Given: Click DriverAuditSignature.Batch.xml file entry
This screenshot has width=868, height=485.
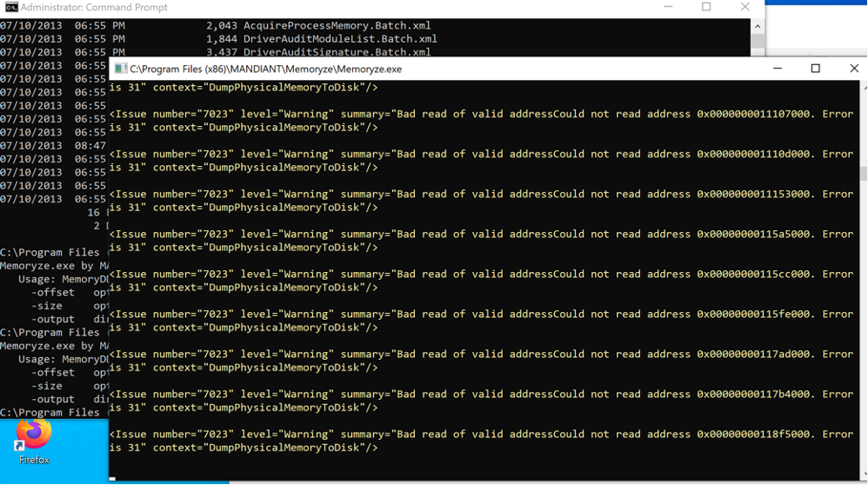Looking at the screenshot, I should (337, 52).
